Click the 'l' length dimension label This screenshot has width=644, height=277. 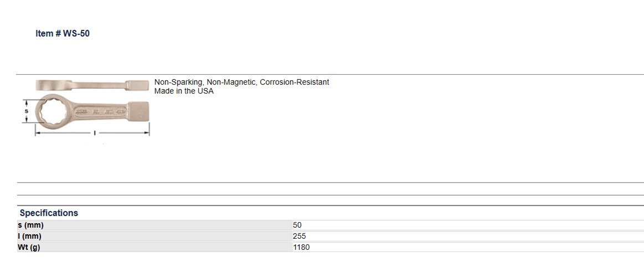click(x=95, y=133)
